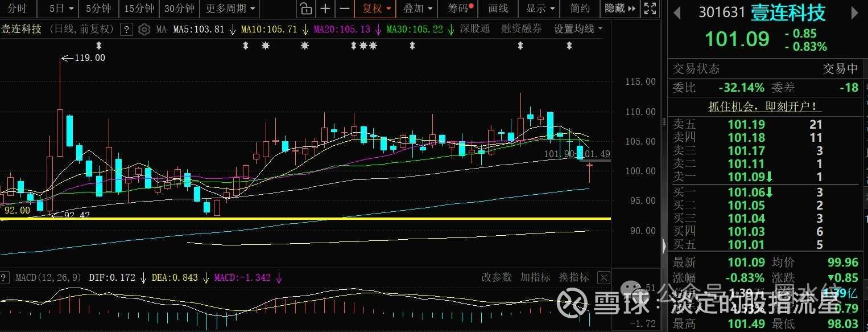Screen dimensions: 868x332
Task: Click the magenta arrow beside MACD:-1.342
Action: click(279, 278)
